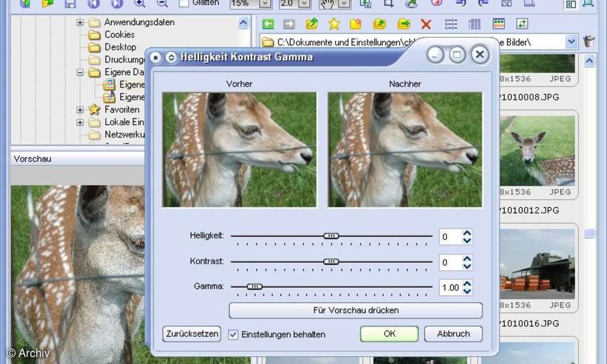Select the Netzwerku… folder

tap(124, 134)
